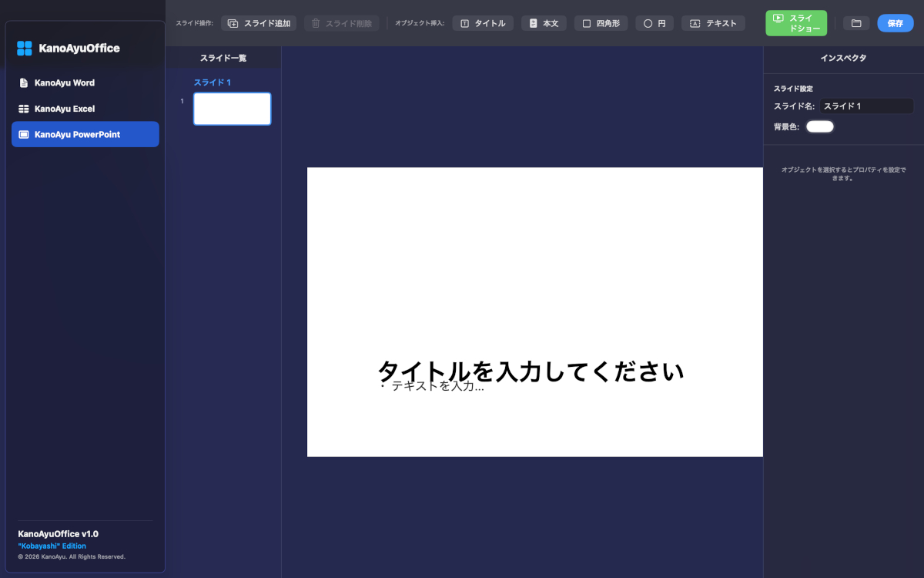Select the title text タイトルを入力してください on slide

(531, 371)
